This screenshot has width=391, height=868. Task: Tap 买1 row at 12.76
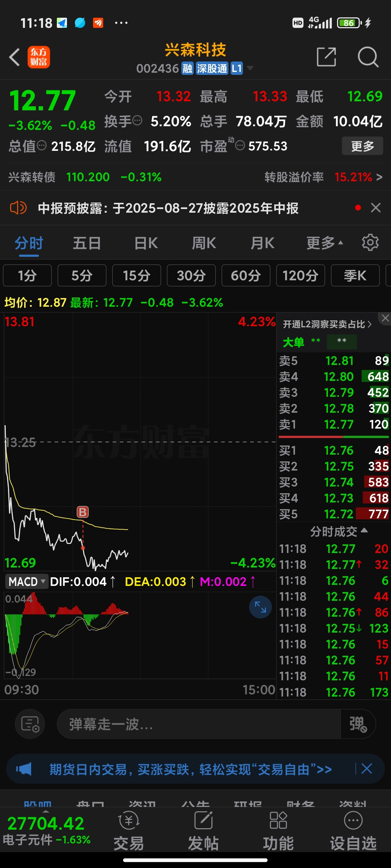334,450
